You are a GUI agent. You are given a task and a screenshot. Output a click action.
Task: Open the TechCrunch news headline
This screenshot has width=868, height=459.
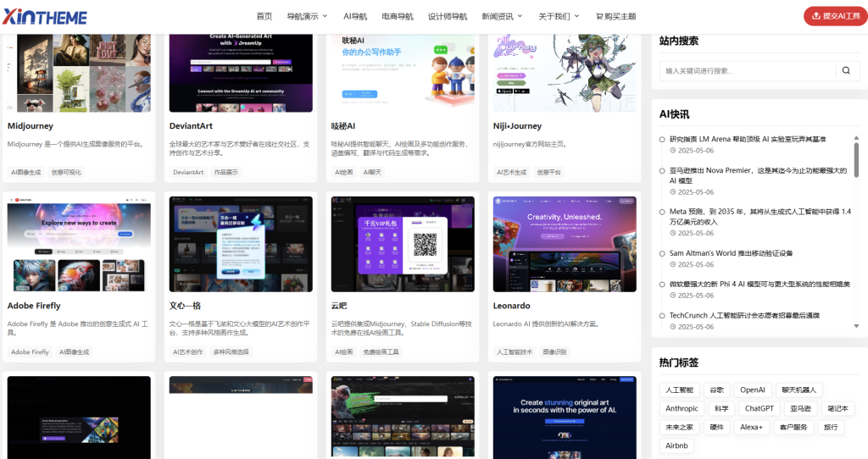[744, 315]
